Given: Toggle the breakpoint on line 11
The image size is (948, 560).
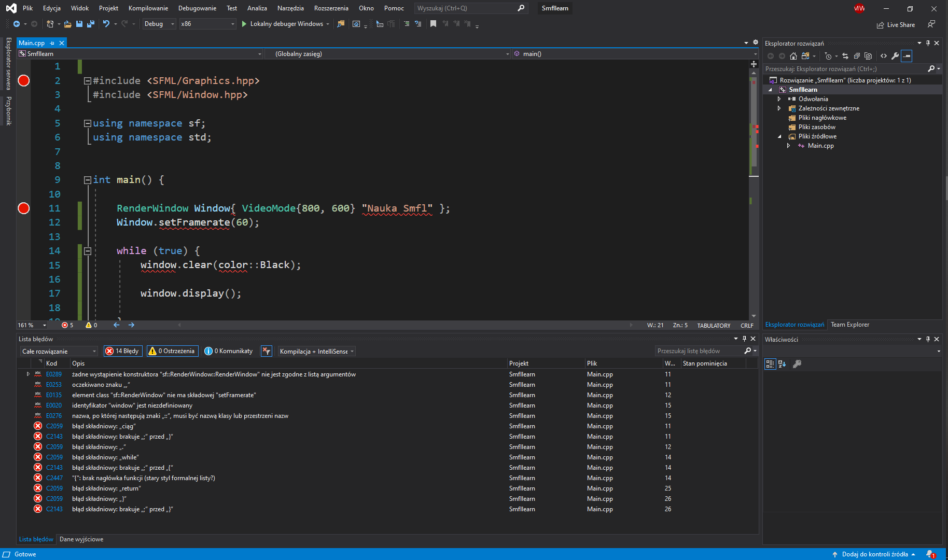Looking at the screenshot, I should tap(24, 208).
